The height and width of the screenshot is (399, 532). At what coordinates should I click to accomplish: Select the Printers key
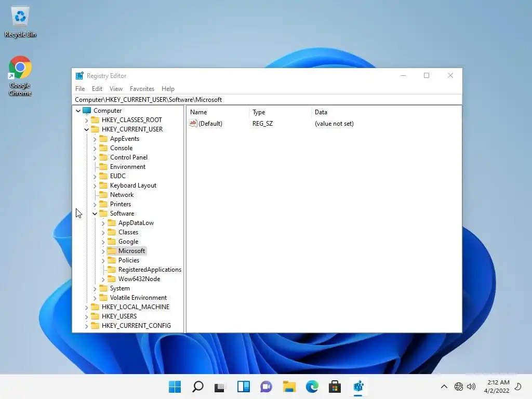click(121, 204)
